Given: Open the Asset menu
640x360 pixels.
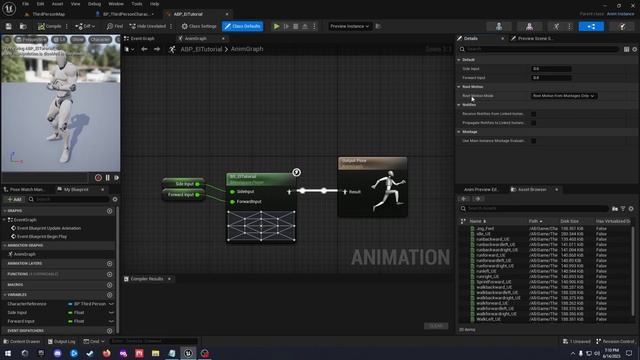Looking at the screenshot, I should [57, 4].
